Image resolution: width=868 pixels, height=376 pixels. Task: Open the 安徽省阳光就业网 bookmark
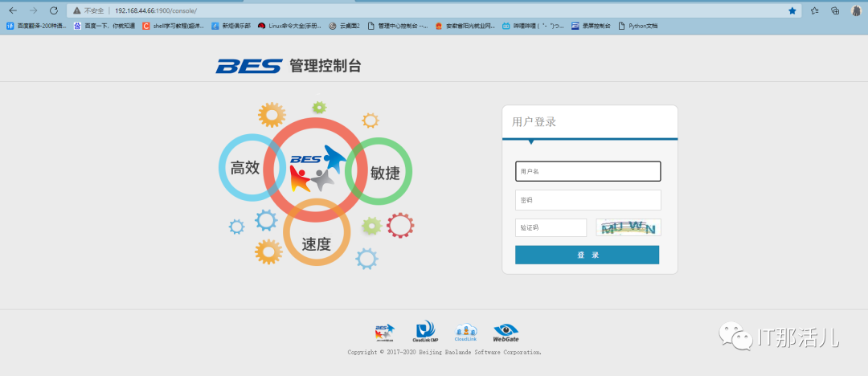click(465, 26)
